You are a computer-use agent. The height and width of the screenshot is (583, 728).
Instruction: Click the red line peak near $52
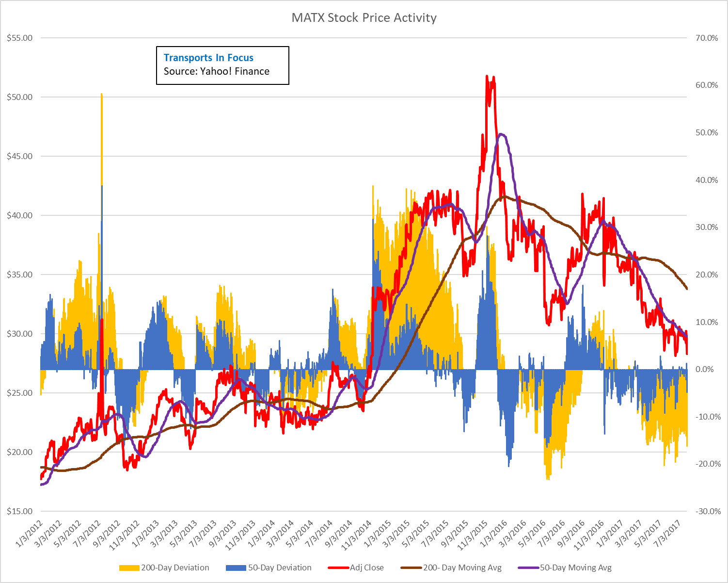(x=487, y=78)
